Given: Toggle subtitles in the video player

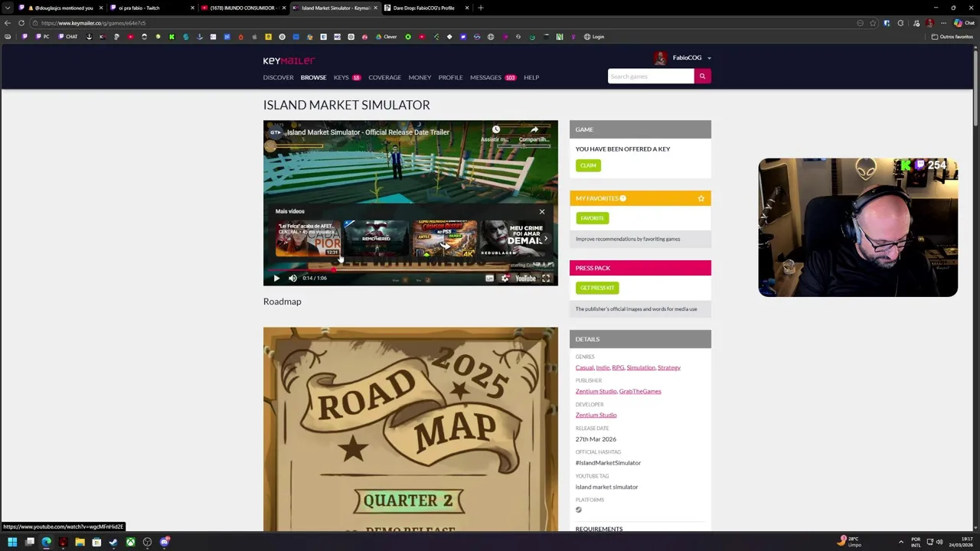Looking at the screenshot, I should (489, 279).
